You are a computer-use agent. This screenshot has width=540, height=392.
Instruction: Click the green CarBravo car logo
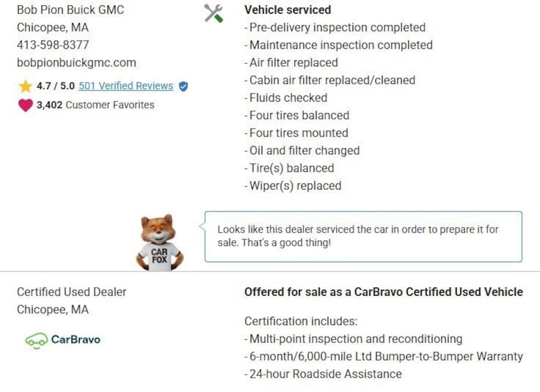pyautogui.click(x=36, y=340)
